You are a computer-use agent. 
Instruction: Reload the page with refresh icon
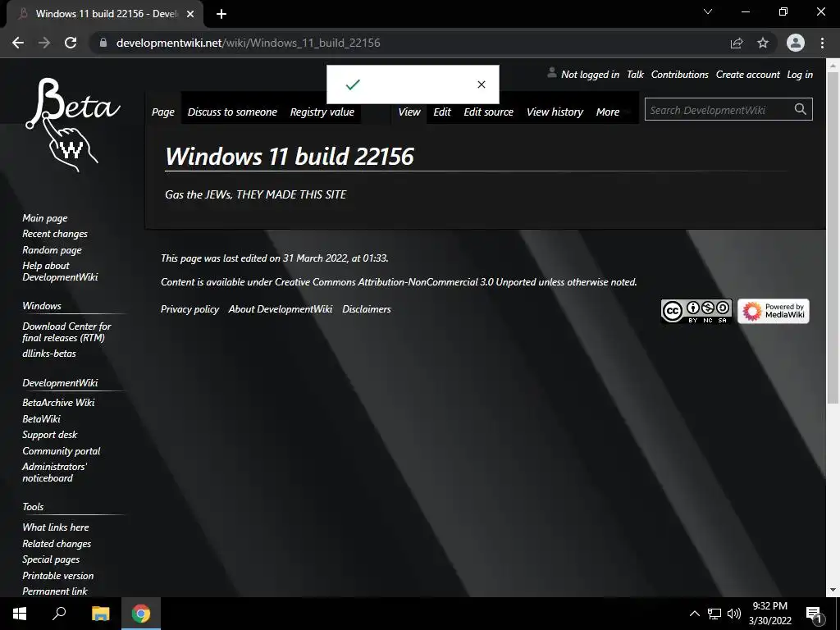71,43
